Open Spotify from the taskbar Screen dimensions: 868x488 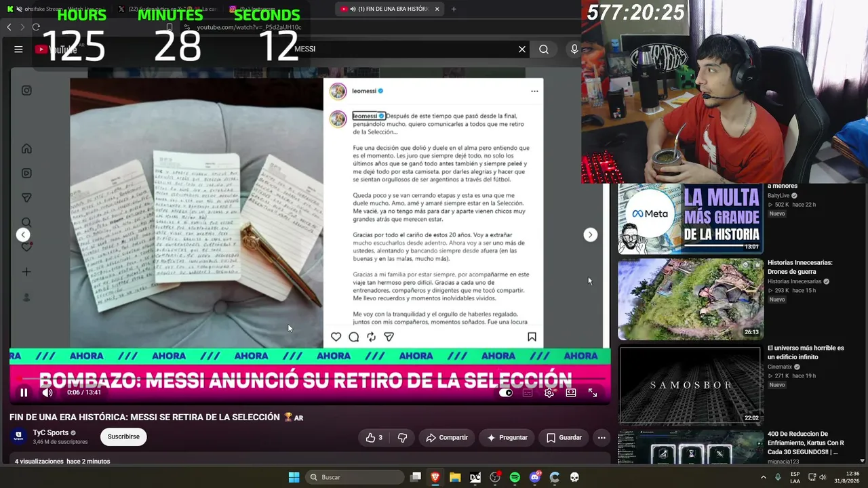click(x=515, y=477)
